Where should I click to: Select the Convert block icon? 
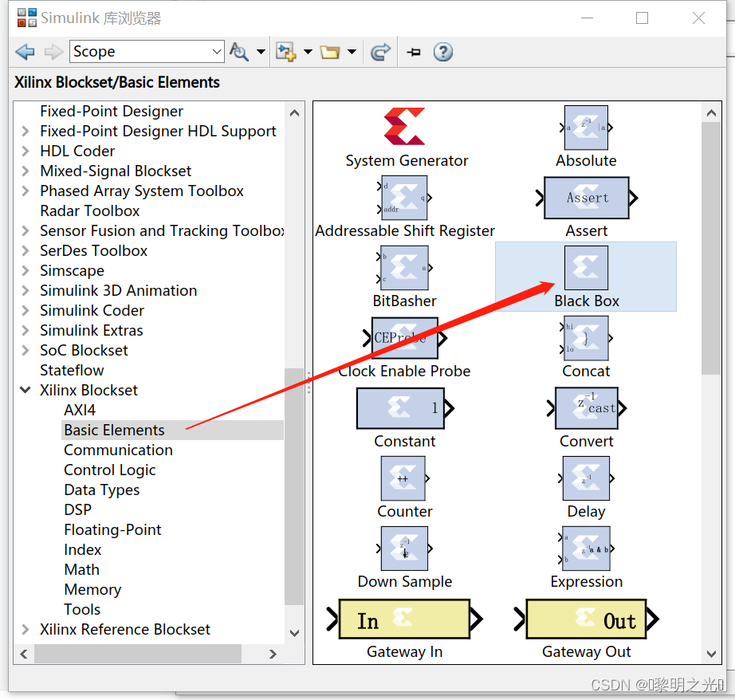[587, 408]
